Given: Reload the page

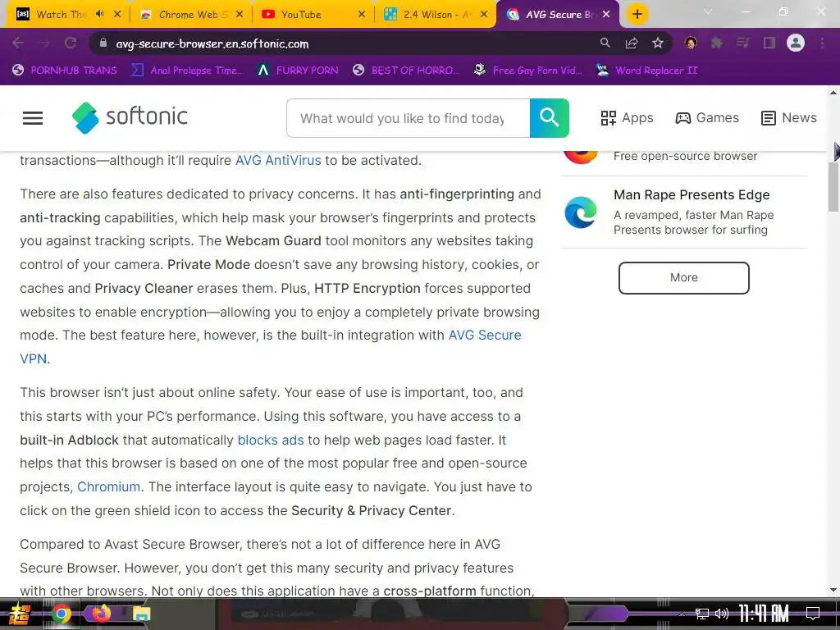Looking at the screenshot, I should 71,43.
